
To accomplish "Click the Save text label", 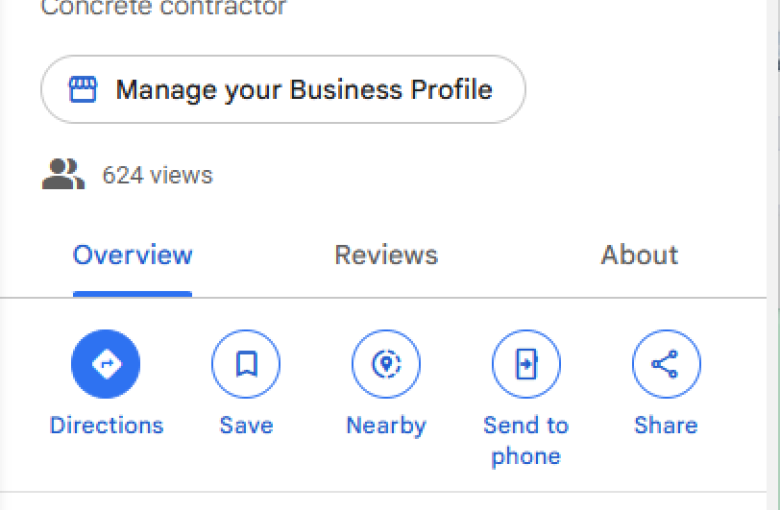I will 246,425.
